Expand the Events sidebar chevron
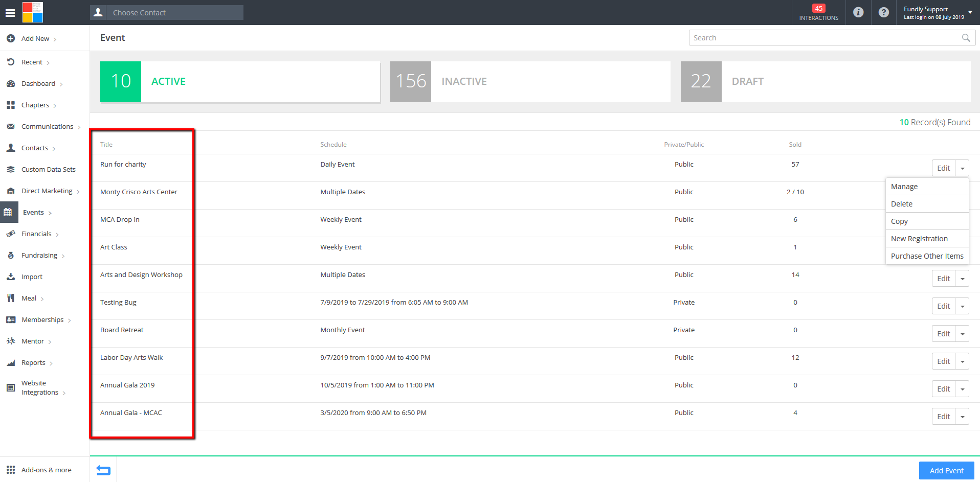 50,213
